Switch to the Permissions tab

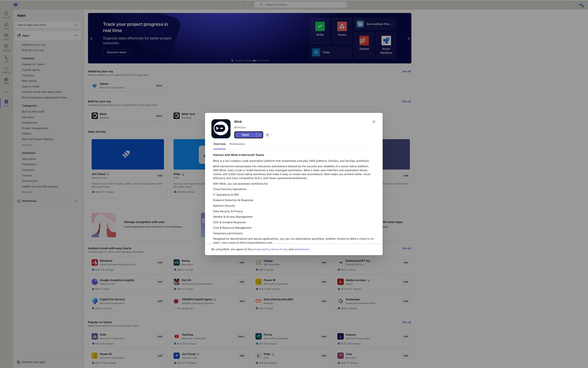click(x=237, y=144)
